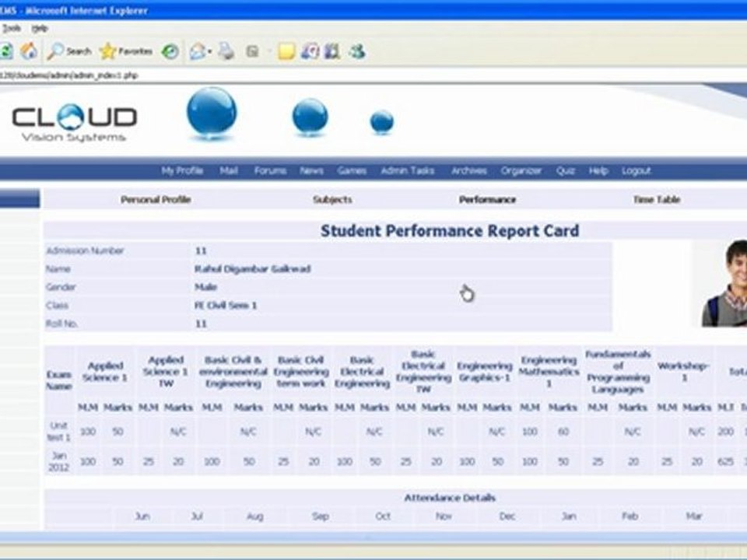Click the Student Performance Report Card heading
747x560 pixels.
pyautogui.click(x=450, y=230)
